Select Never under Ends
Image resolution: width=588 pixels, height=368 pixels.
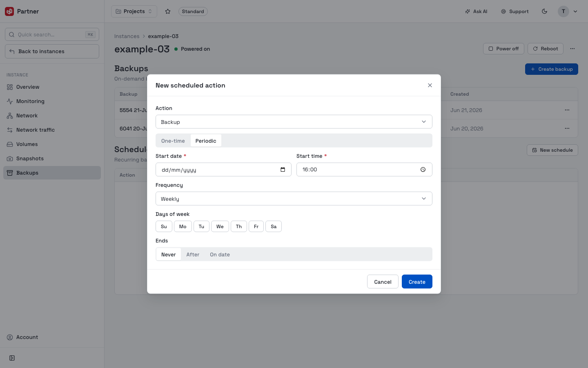point(169,254)
